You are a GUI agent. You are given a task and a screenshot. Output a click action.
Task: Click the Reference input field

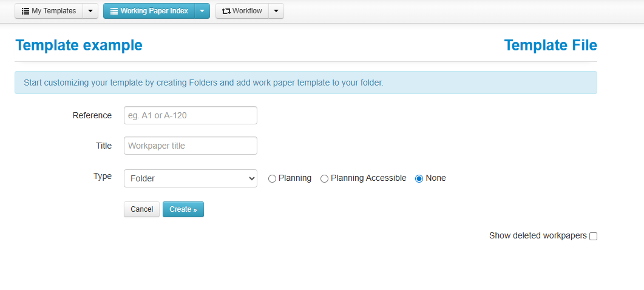(191, 115)
